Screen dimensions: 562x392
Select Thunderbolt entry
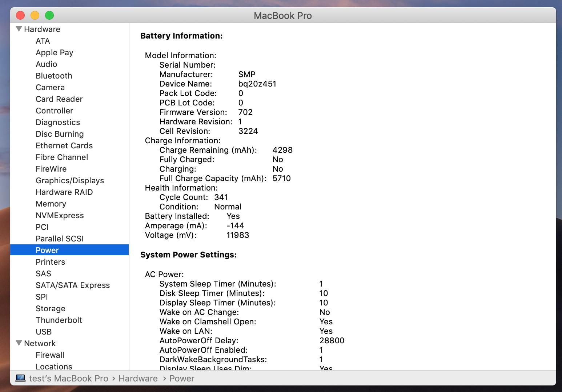pos(59,320)
